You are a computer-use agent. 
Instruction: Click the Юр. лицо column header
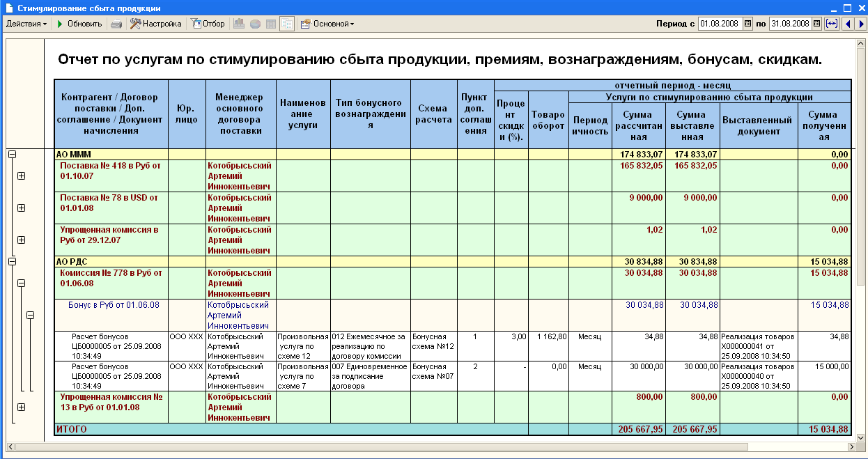tap(187, 114)
